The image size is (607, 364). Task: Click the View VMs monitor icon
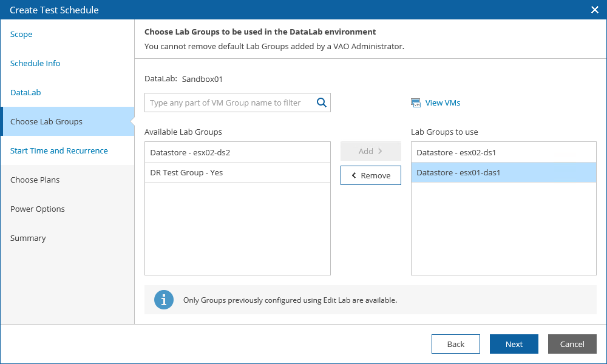(416, 103)
